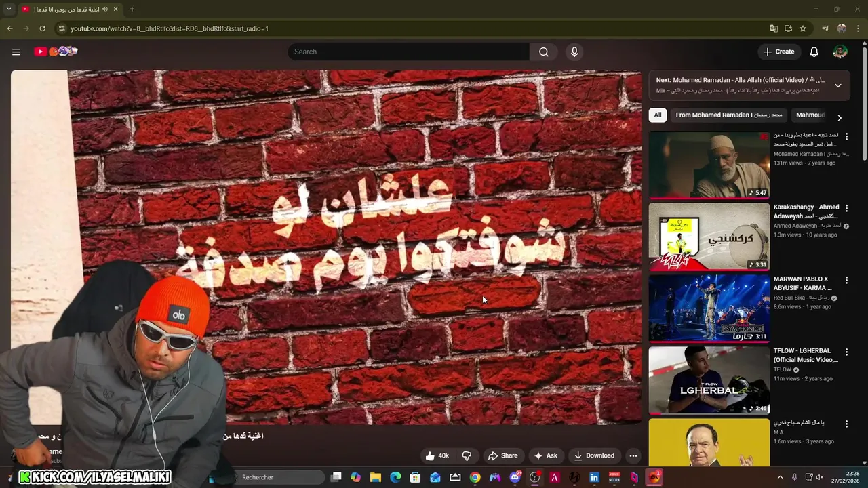This screenshot has width=868, height=488.
Task: Click the system tray muted volume icon
Action: 820,477
